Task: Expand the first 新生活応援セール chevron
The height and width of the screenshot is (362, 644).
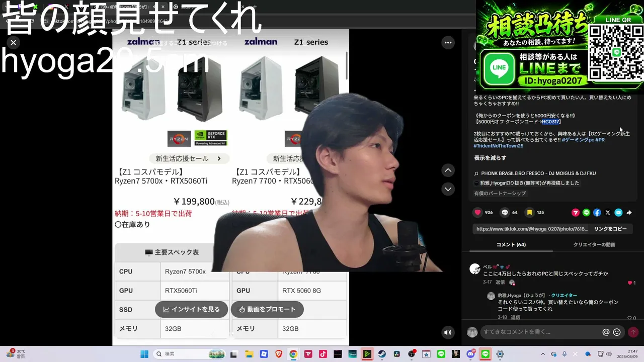Action: (219, 158)
